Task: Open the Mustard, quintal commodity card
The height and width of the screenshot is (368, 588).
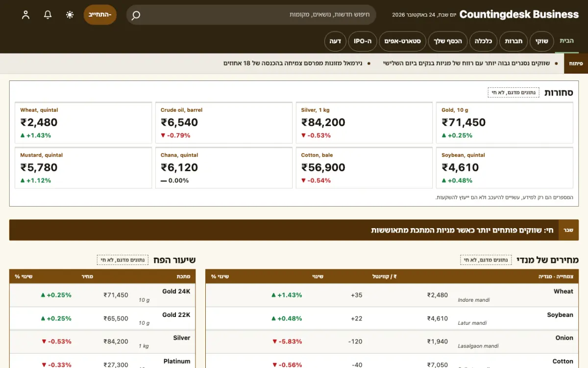Action: [x=83, y=168]
